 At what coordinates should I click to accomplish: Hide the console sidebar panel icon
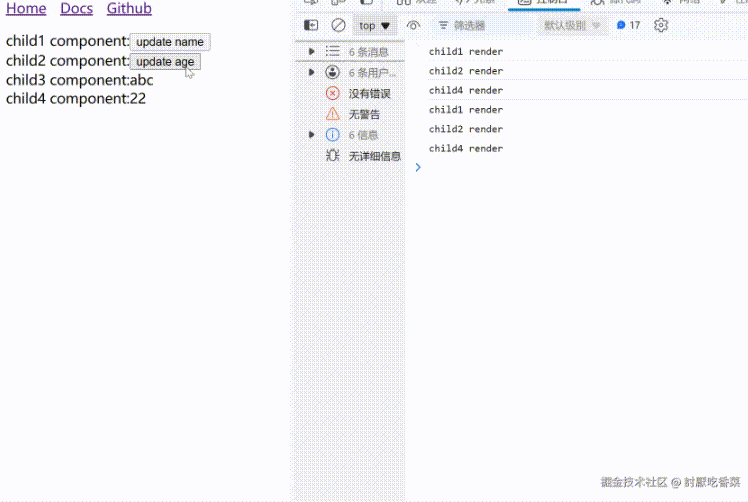pyautogui.click(x=311, y=25)
